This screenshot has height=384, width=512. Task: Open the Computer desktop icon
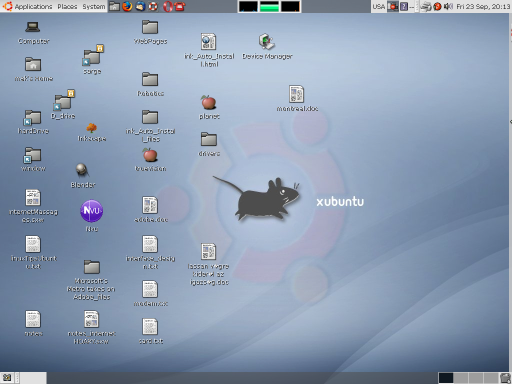click(x=33, y=33)
